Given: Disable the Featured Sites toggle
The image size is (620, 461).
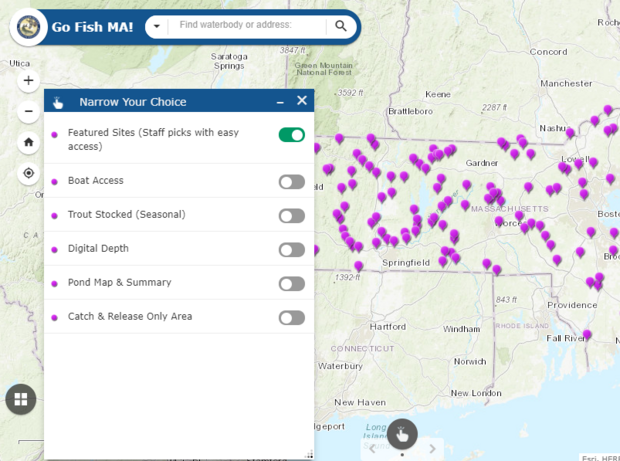Looking at the screenshot, I should pyautogui.click(x=291, y=134).
